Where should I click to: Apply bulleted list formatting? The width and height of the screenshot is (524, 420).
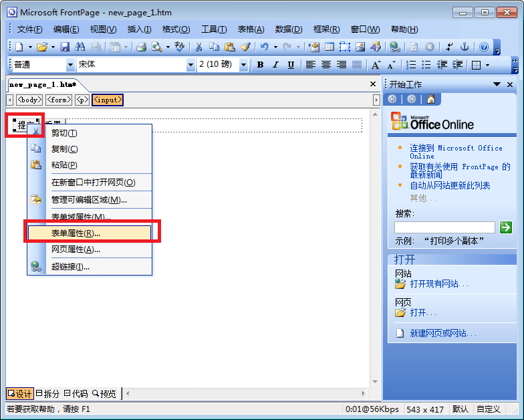tap(426, 65)
